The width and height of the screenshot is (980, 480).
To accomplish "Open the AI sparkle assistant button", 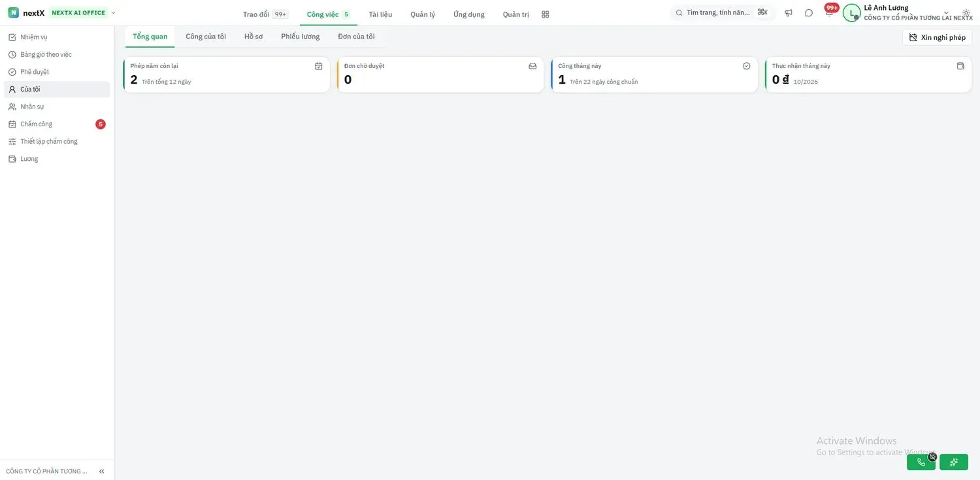I will coord(954,462).
